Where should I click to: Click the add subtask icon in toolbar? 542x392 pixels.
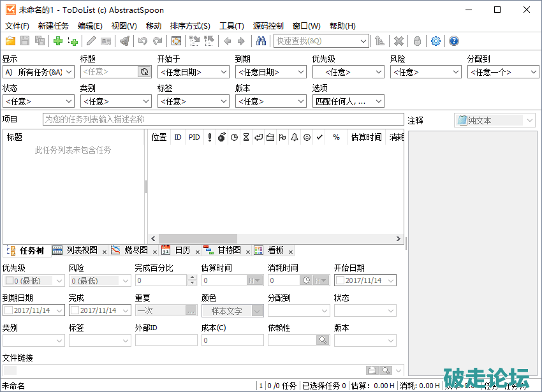(x=73, y=41)
